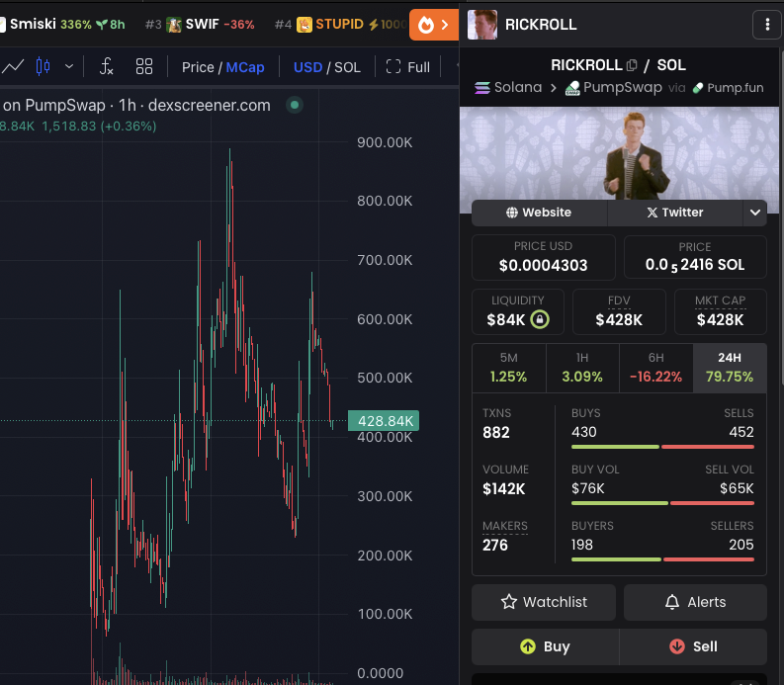The height and width of the screenshot is (685, 784).
Task: Select the 24H timeframe tab
Action: click(730, 368)
